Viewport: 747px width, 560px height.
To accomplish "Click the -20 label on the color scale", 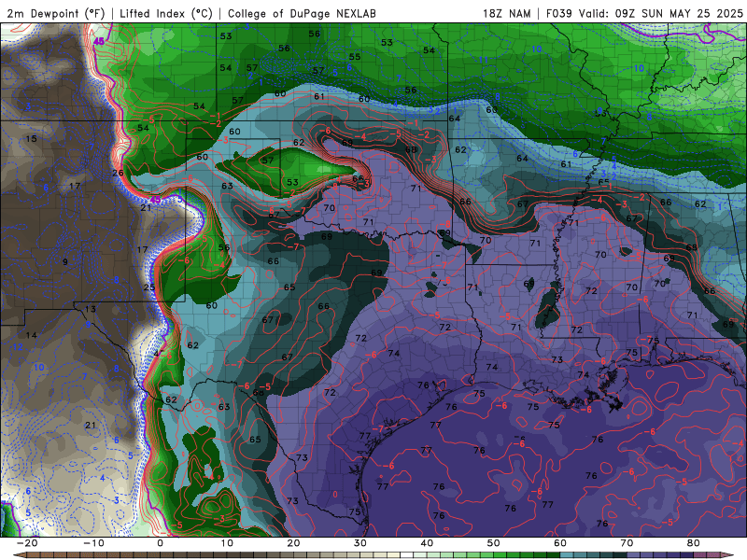I will (x=27, y=543).
